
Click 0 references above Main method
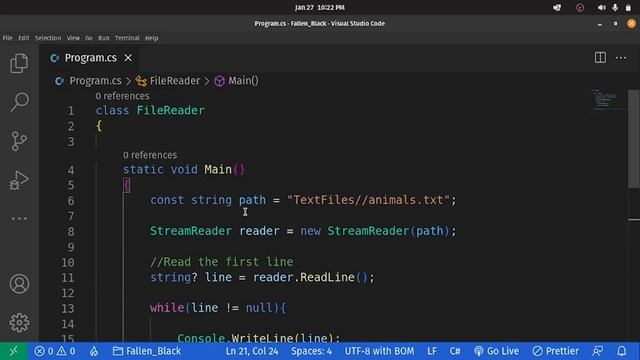click(150, 155)
